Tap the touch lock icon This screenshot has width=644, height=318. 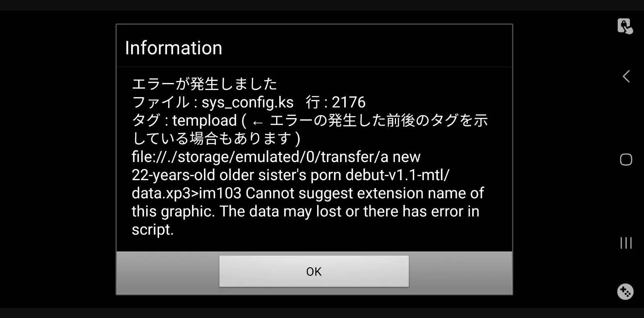(x=625, y=26)
